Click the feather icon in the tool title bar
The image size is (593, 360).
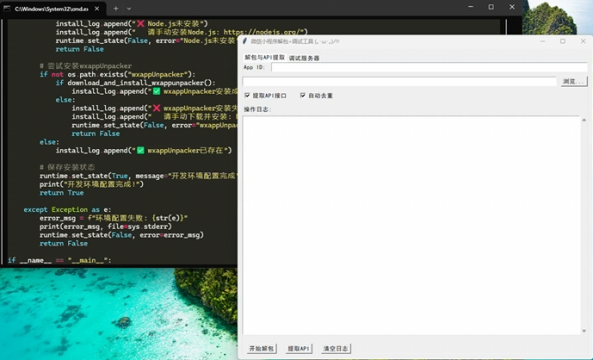(x=245, y=41)
